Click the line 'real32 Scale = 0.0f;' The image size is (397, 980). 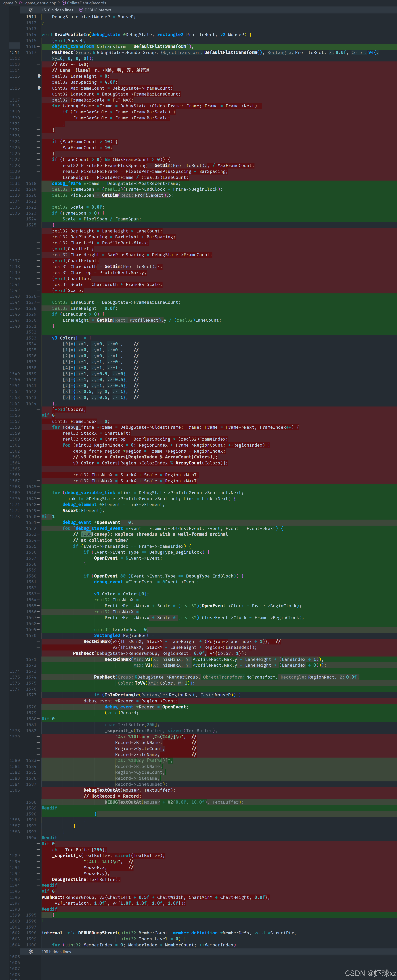(78, 207)
